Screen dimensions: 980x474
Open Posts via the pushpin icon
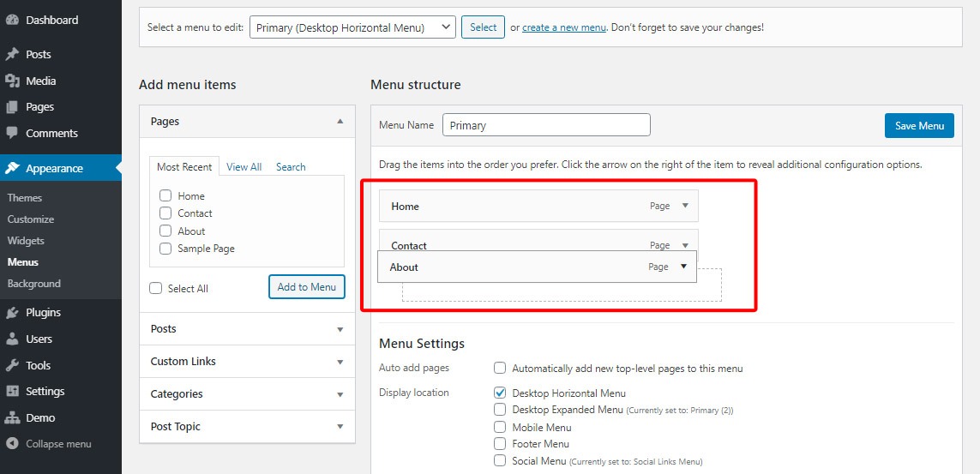[x=12, y=54]
